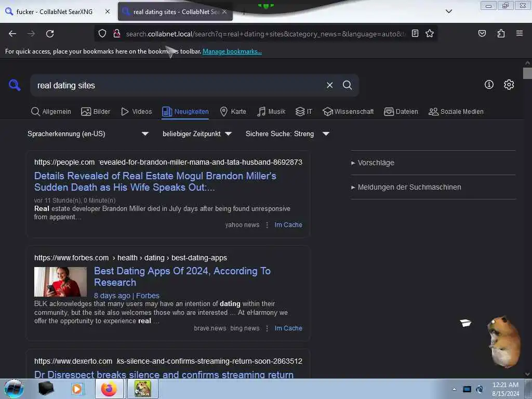This screenshot has width=532, height=399.
Task: Click the Firefox taskbar icon
Action: [x=109, y=389]
